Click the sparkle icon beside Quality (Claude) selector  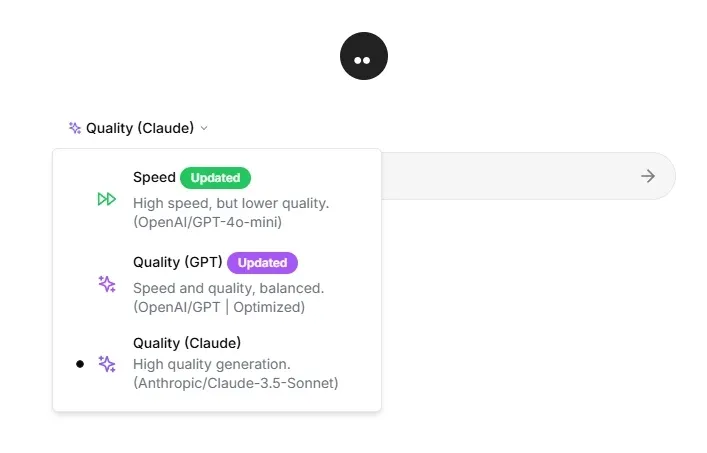75,128
